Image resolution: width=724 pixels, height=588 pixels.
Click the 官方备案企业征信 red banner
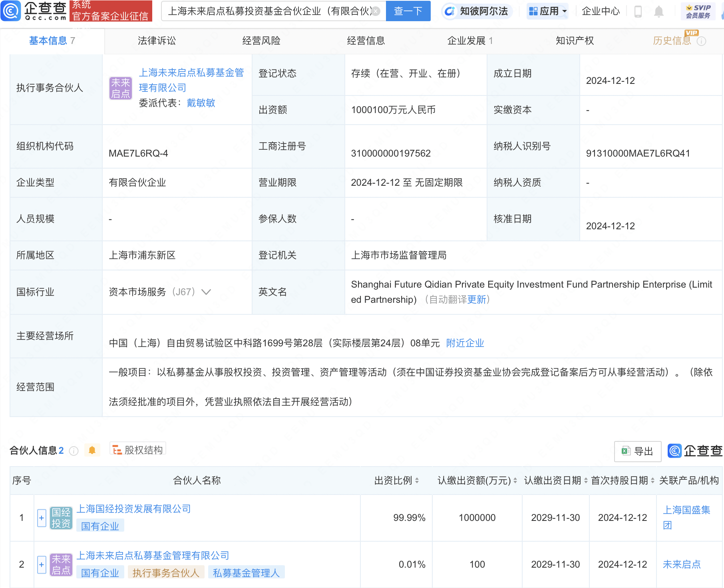[x=111, y=11]
